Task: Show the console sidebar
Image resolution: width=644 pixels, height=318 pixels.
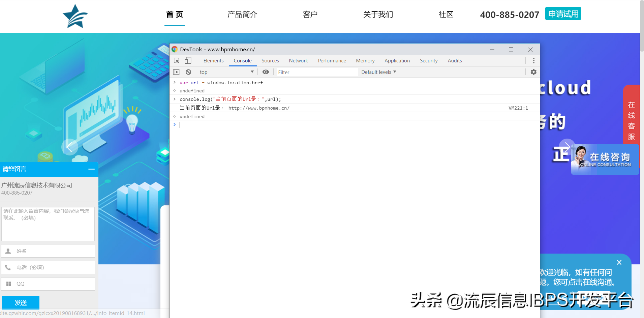Action: pos(176,72)
